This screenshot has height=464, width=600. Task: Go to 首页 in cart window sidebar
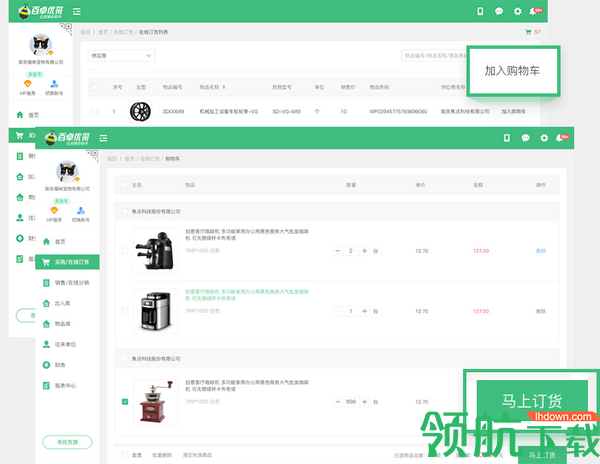click(54, 241)
